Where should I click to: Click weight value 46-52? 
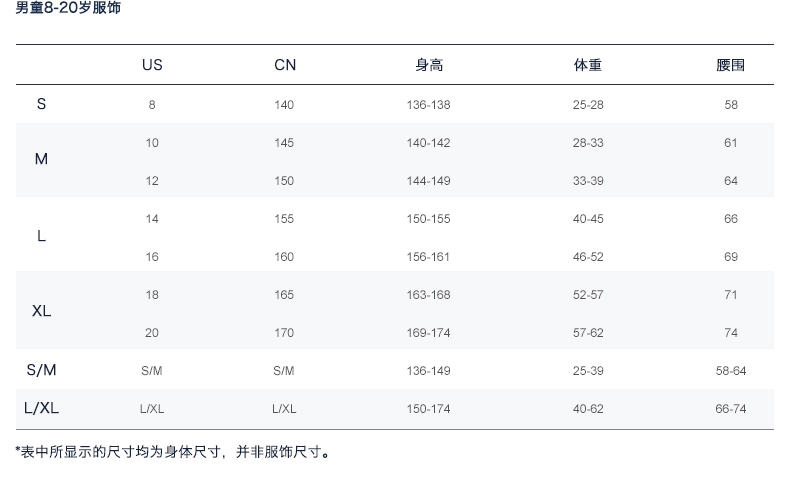tap(588, 257)
